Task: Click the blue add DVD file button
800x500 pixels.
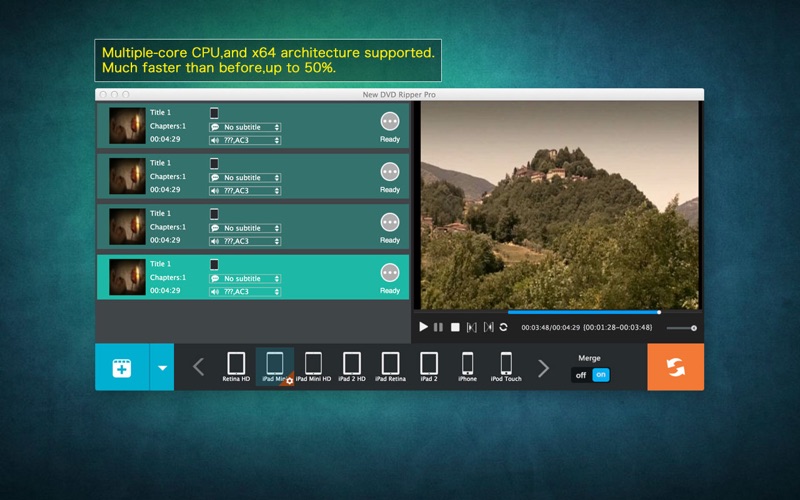Action: pyautogui.click(x=122, y=367)
